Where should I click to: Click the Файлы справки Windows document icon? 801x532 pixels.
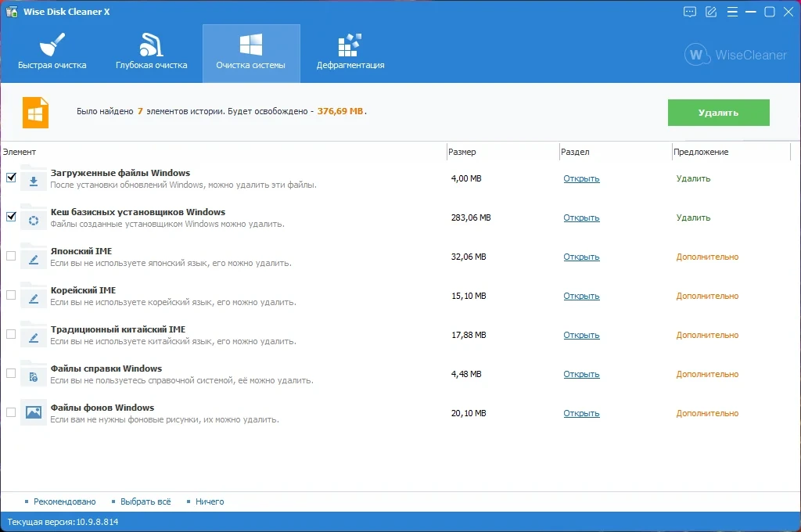(x=34, y=376)
